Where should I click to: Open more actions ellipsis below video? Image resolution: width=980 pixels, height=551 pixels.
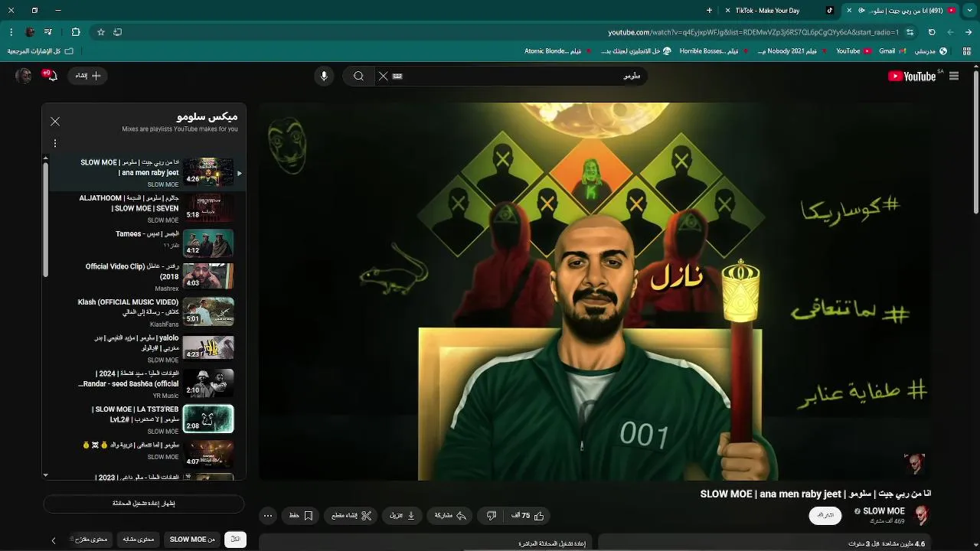pyautogui.click(x=268, y=516)
